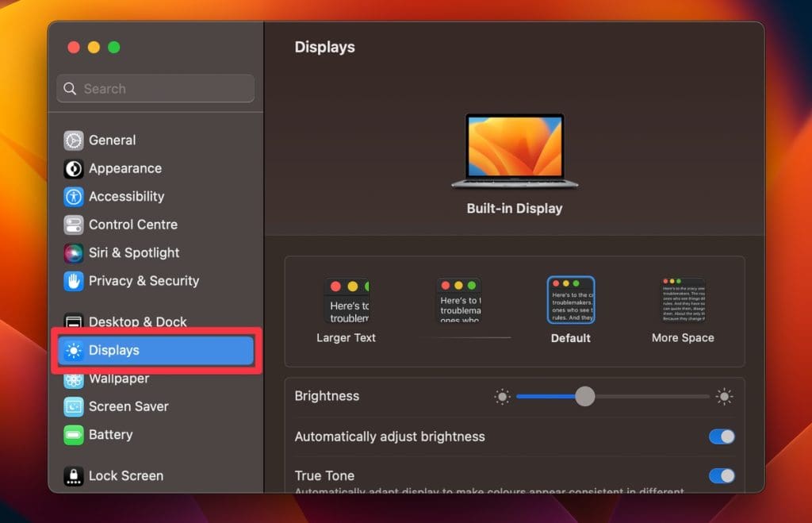Click the Brightness label text
Image resolution: width=812 pixels, height=523 pixels.
327,396
